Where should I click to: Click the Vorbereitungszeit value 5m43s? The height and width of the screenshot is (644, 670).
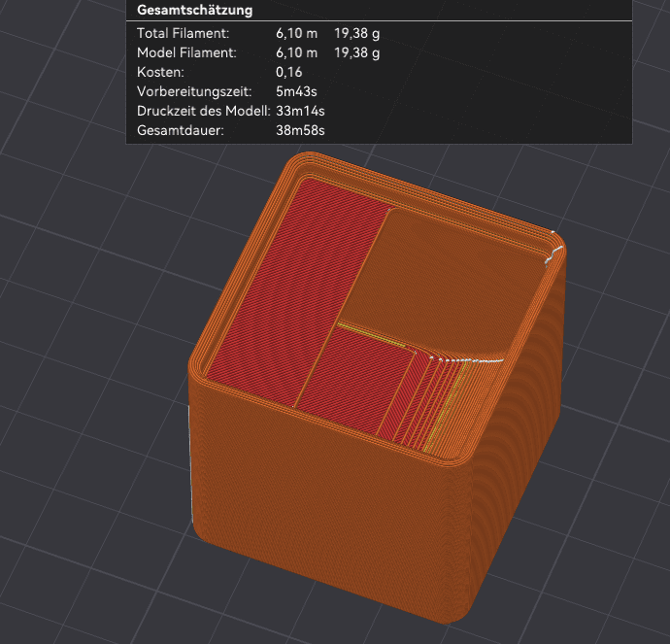pyautogui.click(x=296, y=91)
